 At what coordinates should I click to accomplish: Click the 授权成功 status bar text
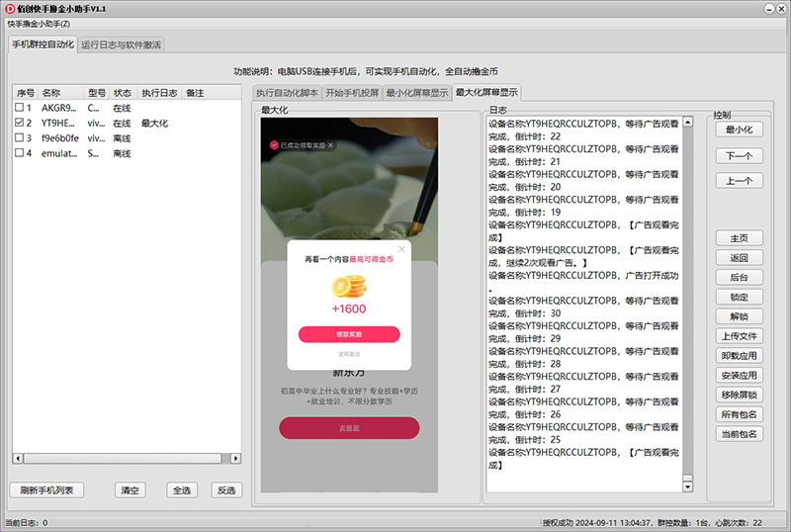pyautogui.click(x=558, y=523)
